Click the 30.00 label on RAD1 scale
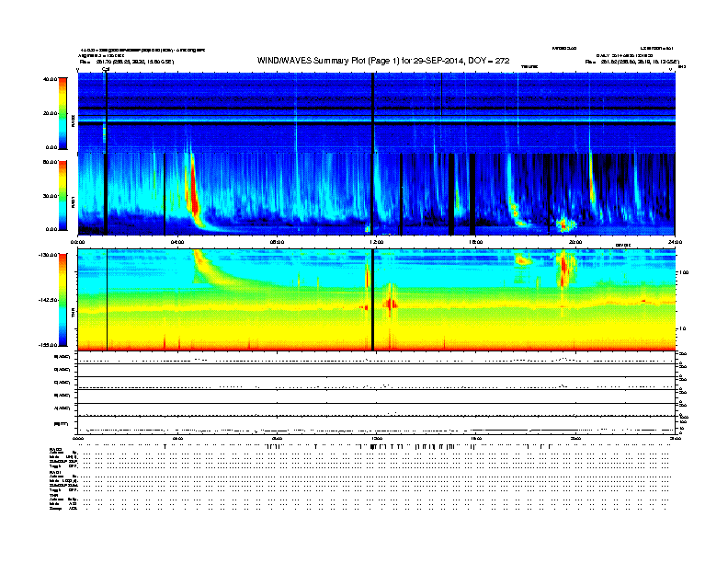Viewport: 728px width, 563px height. coord(50,196)
